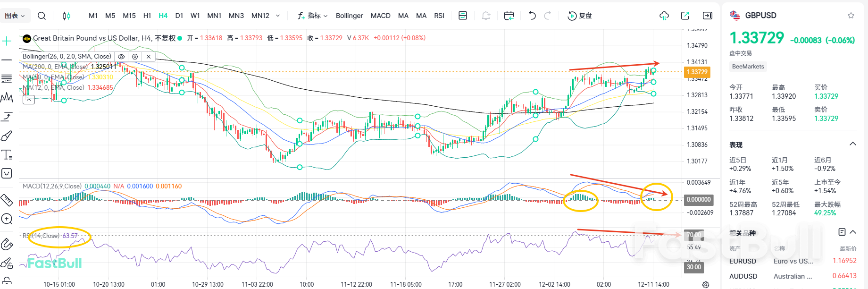Screen dimensions: 868x289
Task: Open the symbol search magnifier
Action: (42, 16)
